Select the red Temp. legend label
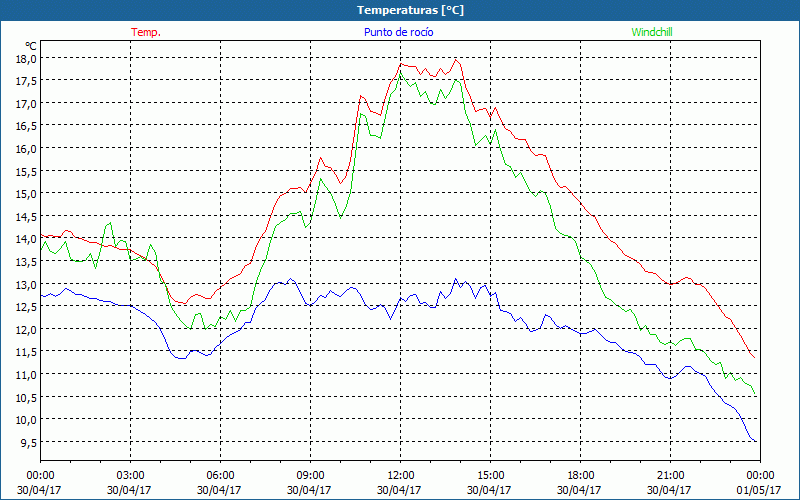 [x=146, y=32]
